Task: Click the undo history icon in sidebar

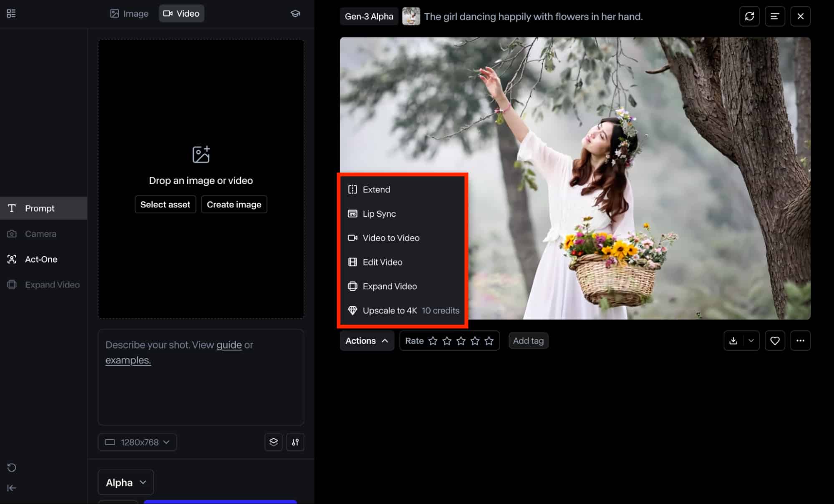Action: [x=12, y=468]
